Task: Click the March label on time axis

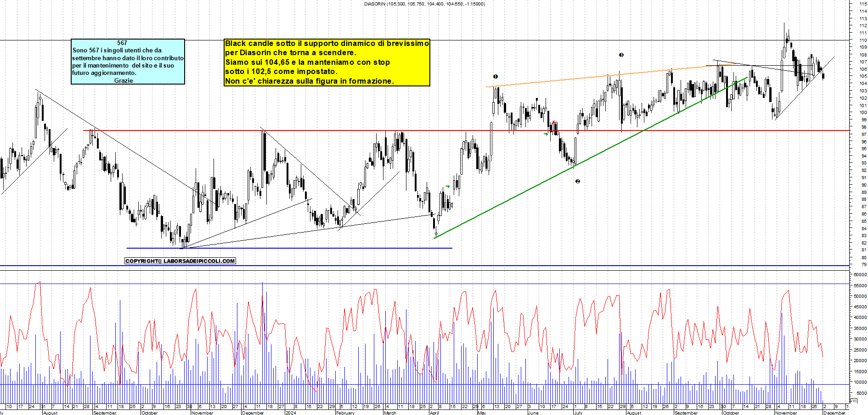Action: tap(389, 413)
